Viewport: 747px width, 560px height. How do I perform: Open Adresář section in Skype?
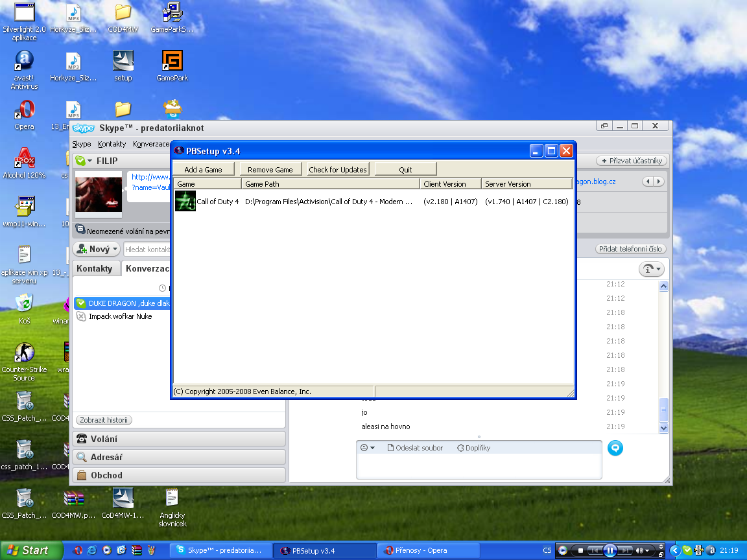click(179, 457)
